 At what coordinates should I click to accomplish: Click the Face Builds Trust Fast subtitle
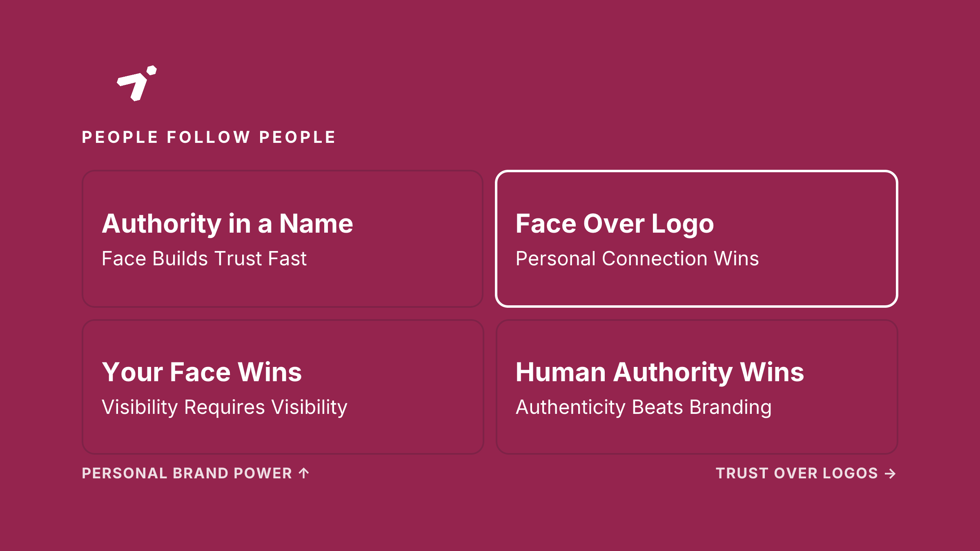(204, 258)
